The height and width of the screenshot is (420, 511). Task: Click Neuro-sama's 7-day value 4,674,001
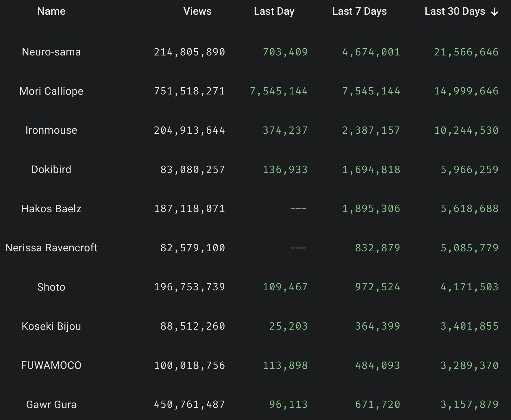pos(371,52)
